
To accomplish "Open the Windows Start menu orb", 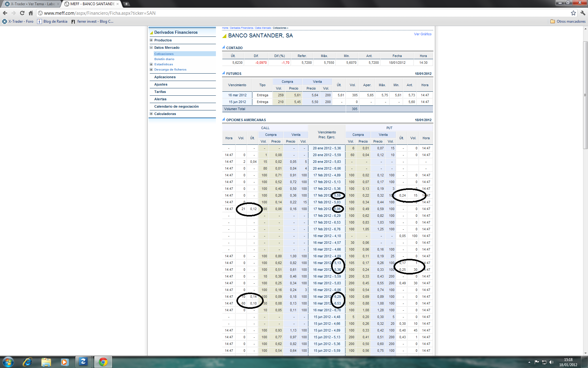I will tap(8, 362).
